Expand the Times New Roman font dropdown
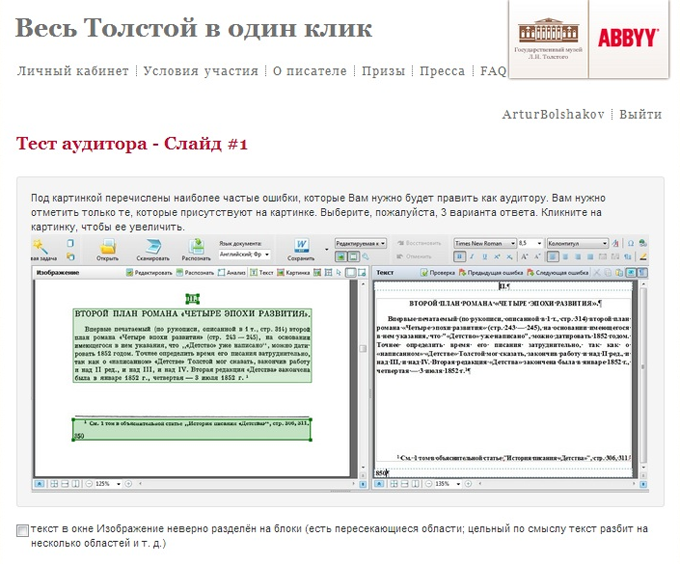The image size is (680, 564). [x=484, y=243]
